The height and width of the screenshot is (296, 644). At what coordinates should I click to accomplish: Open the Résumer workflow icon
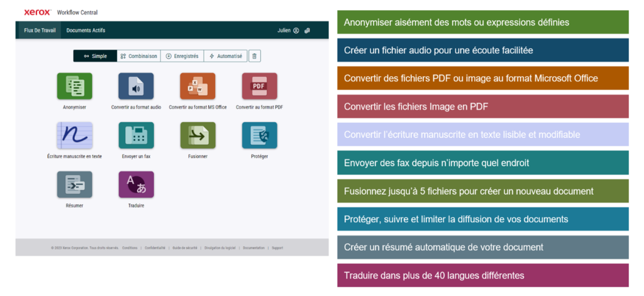point(74,185)
